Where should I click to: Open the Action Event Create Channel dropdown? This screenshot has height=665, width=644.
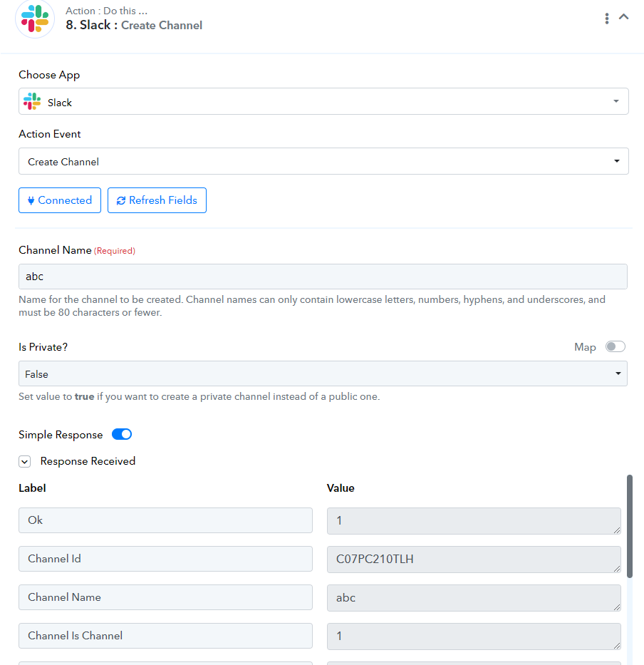[x=323, y=161]
